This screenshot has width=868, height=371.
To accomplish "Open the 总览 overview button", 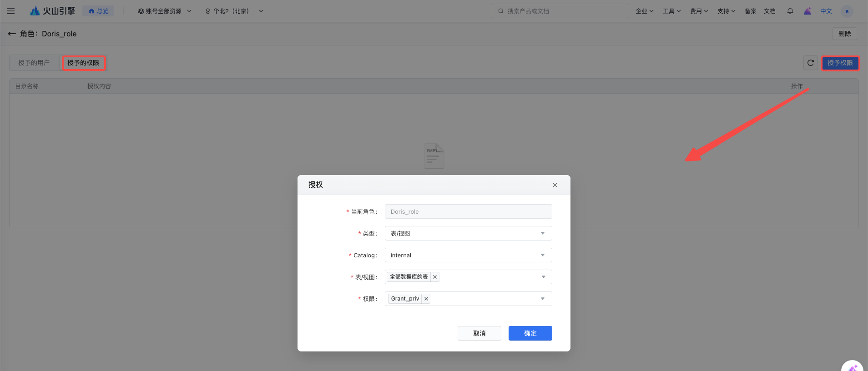I will (98, 11).
